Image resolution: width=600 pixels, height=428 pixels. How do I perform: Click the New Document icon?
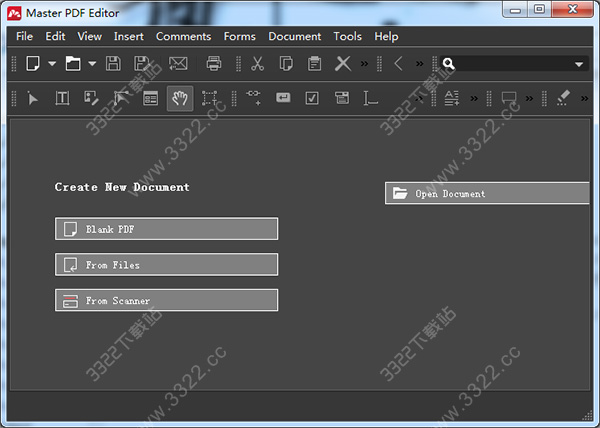[33, 63]
